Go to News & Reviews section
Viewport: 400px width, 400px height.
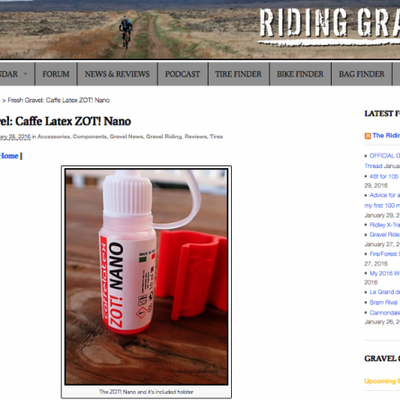coord(117,74)
